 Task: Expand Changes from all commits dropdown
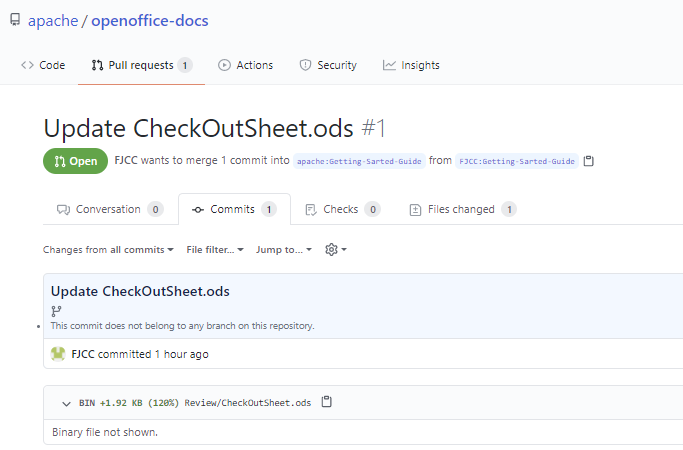pyautogui.click(x=108, y=250)
